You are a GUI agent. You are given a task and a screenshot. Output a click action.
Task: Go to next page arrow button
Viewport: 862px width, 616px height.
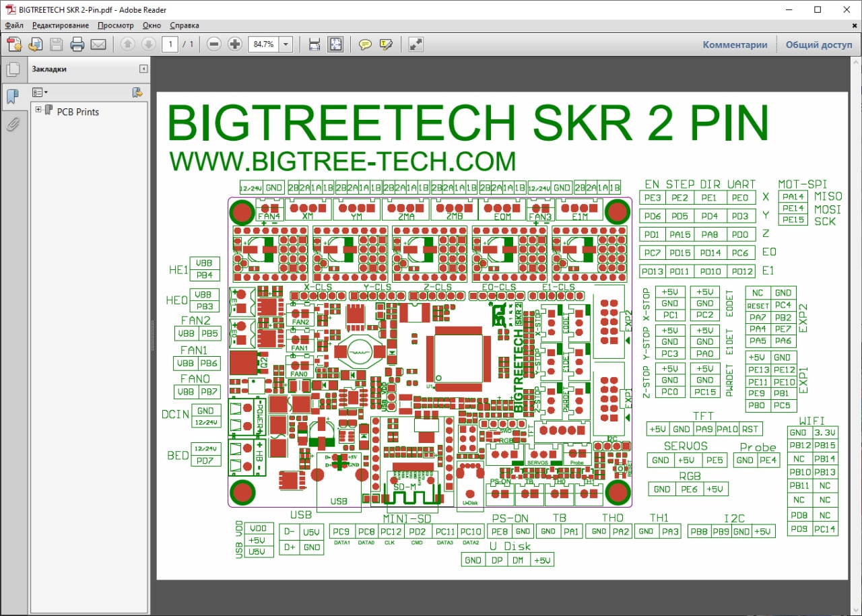pos(149,44)
